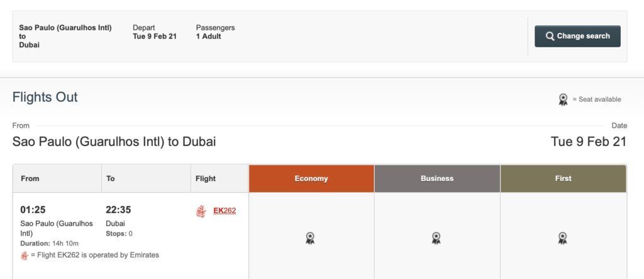This screenshot has width=644, height=279.
Task: Click the seat available legend ribbon icon
Action: [563, 100]
